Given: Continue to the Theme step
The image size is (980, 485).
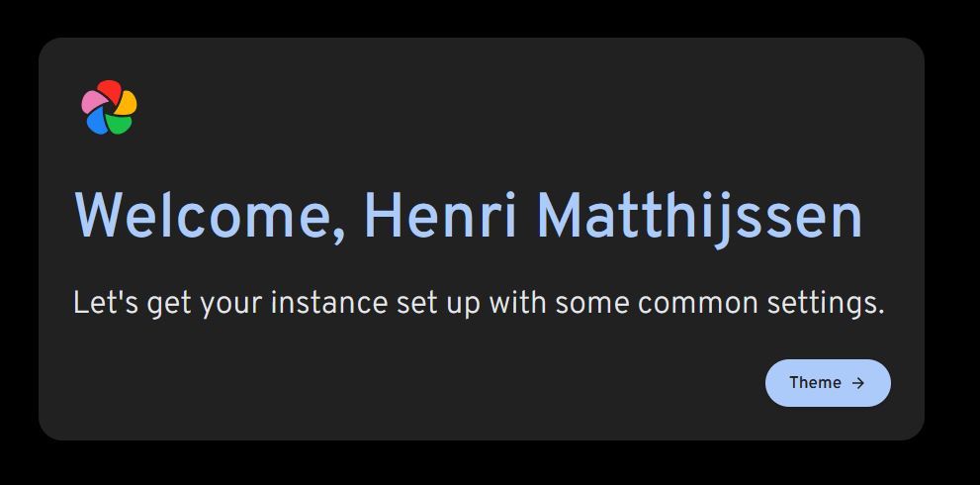Looking at the screenshot, I should 828,383.
